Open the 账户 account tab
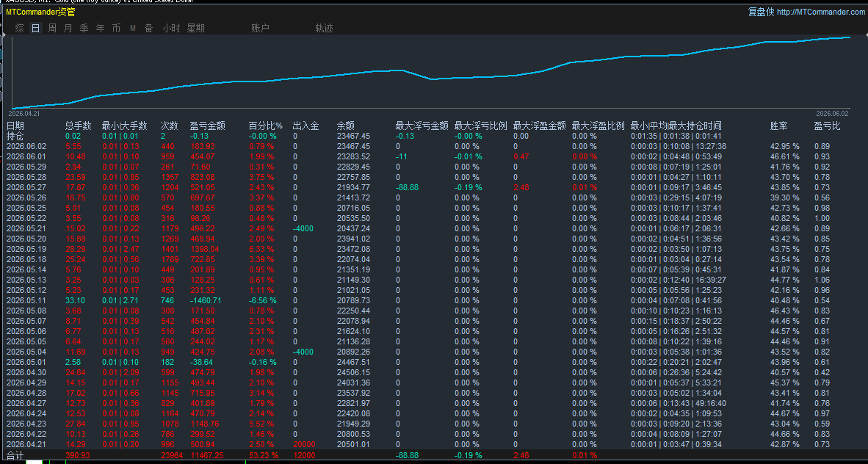Screen dimensions: 868x464 [x=260, y=28]
